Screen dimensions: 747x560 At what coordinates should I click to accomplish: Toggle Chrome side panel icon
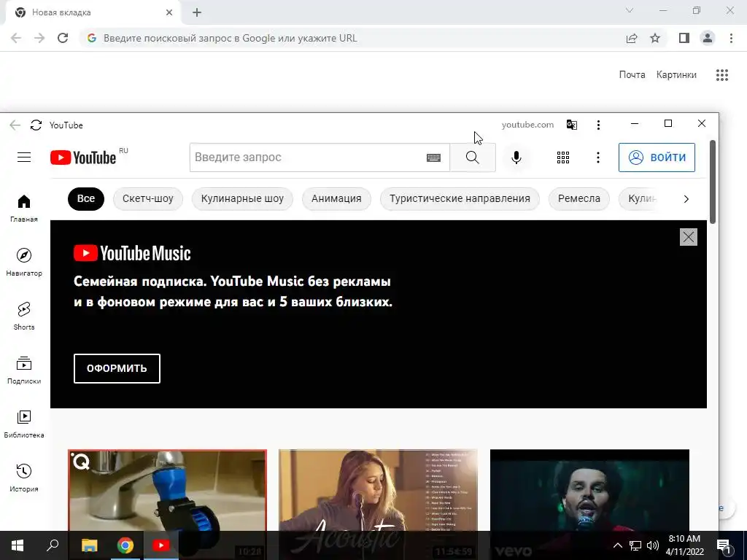(x=684, y=38)
